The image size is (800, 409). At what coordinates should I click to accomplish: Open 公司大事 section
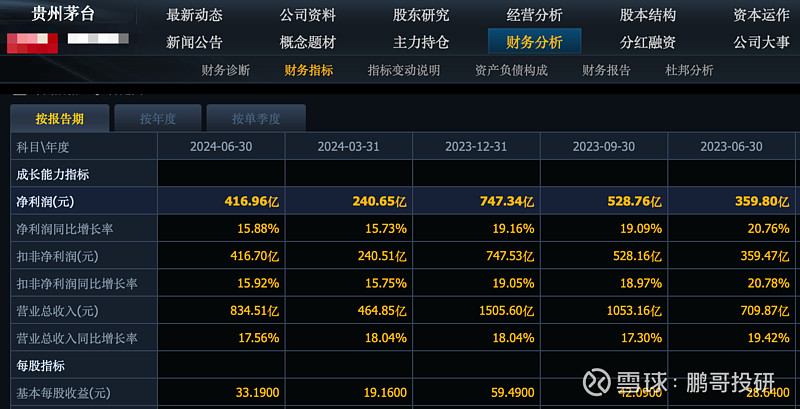click(761, 42)
